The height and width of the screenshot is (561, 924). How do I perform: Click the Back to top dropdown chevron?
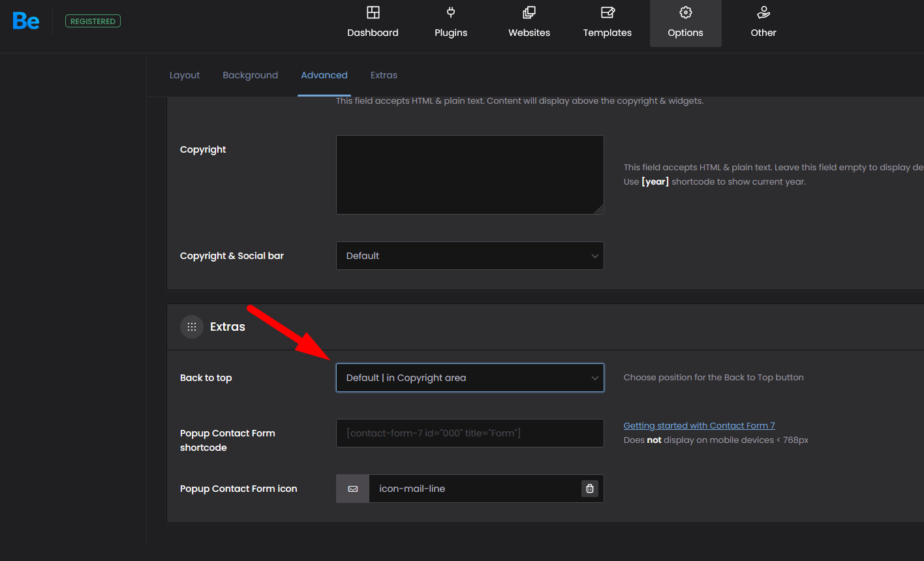pos(594,378)
